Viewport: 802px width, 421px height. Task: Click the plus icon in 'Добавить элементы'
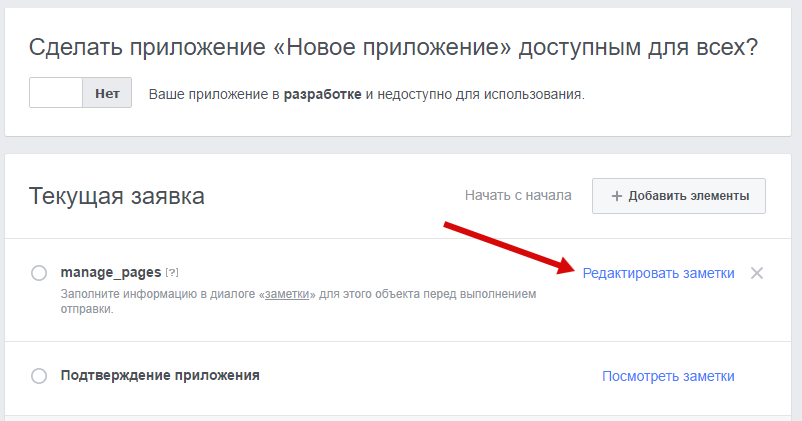[x=616, y=196]
